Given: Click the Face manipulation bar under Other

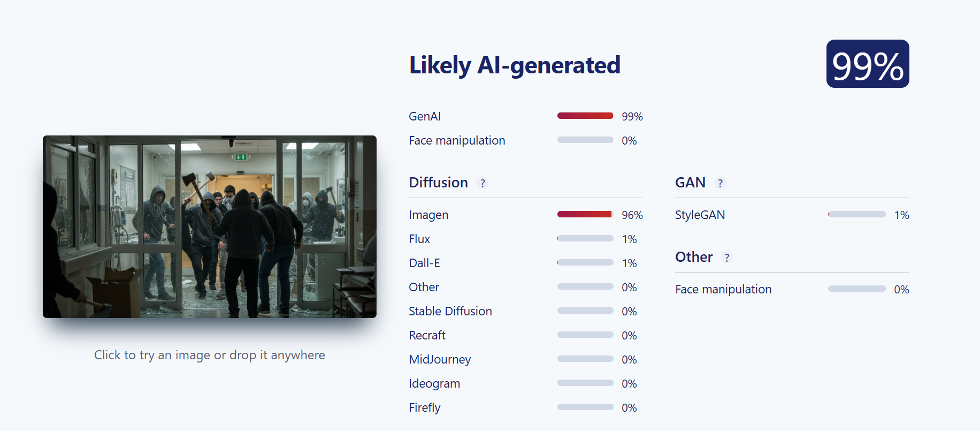Looking at the screenshot, I should pos(857,289).
